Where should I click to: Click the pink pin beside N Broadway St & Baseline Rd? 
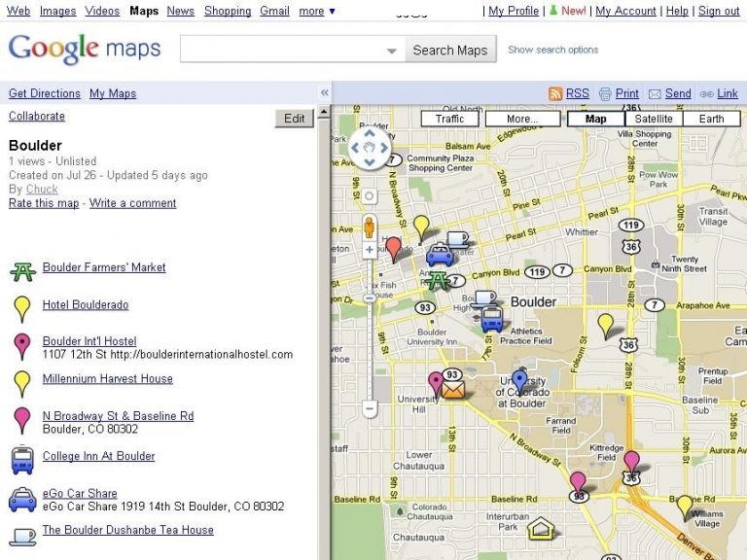click(x=22, y=420)
